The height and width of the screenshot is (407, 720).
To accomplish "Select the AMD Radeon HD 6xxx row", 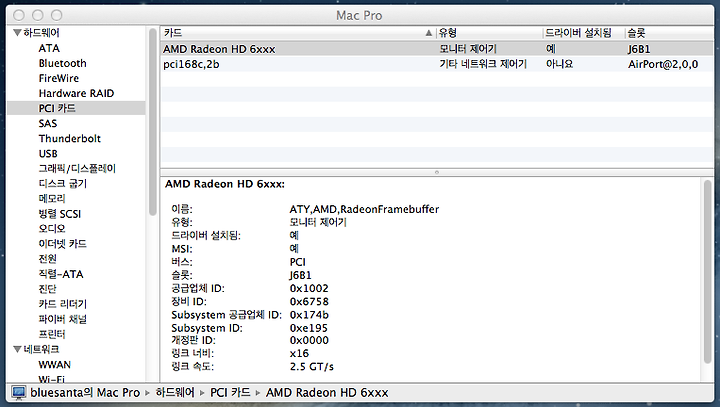I will [x=437, y=49].
